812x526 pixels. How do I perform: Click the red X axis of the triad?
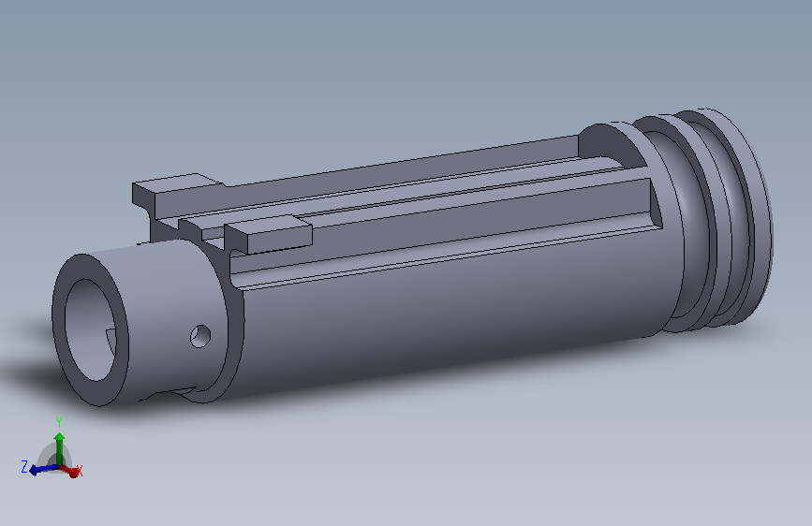(x=70, y=471)
